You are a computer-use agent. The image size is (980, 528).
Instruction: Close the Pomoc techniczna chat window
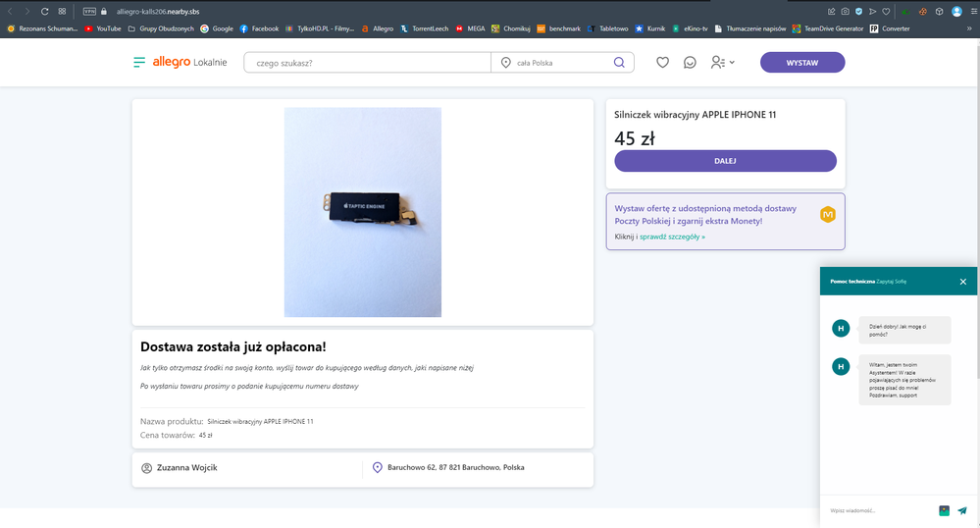[x=963, y=282]
